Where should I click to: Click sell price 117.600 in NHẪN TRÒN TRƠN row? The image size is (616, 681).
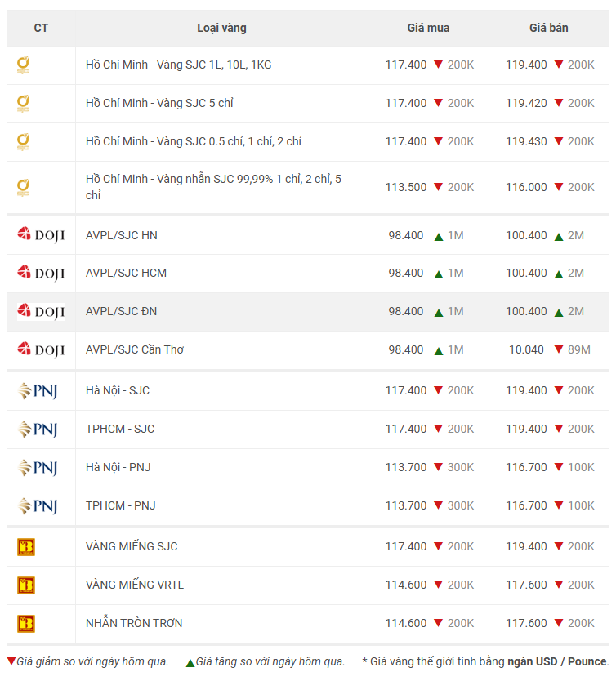[x=526, y=623]
